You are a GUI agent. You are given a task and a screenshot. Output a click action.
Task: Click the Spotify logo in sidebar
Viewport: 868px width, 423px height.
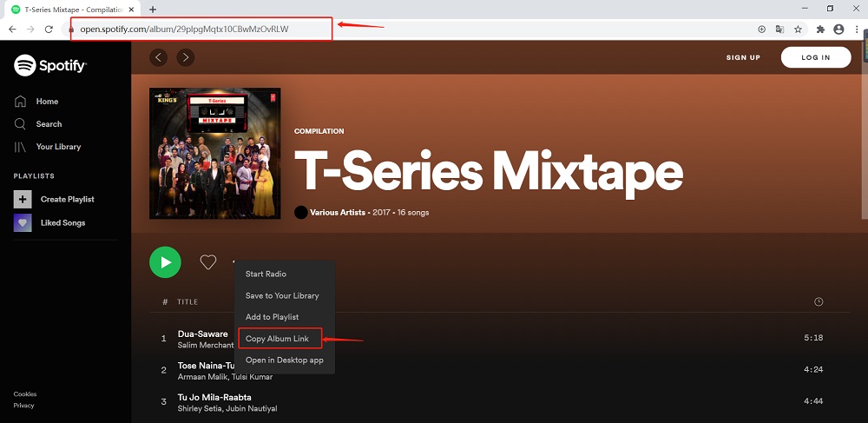50,65
